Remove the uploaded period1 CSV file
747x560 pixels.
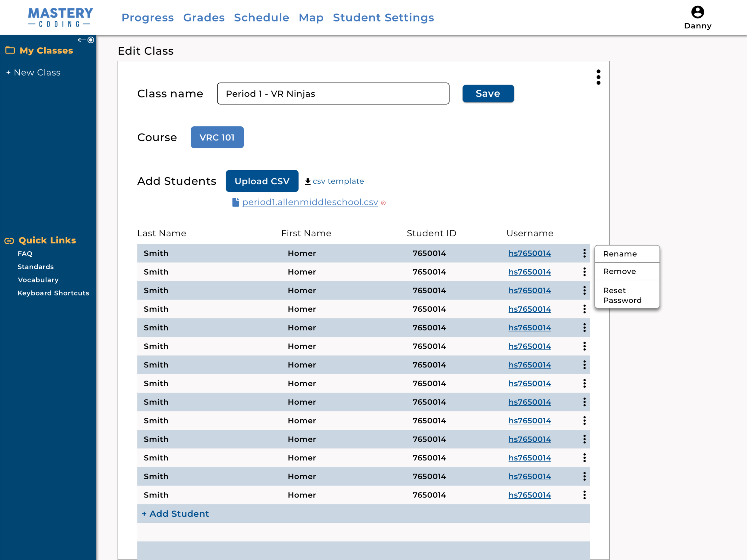pos(383,203)
